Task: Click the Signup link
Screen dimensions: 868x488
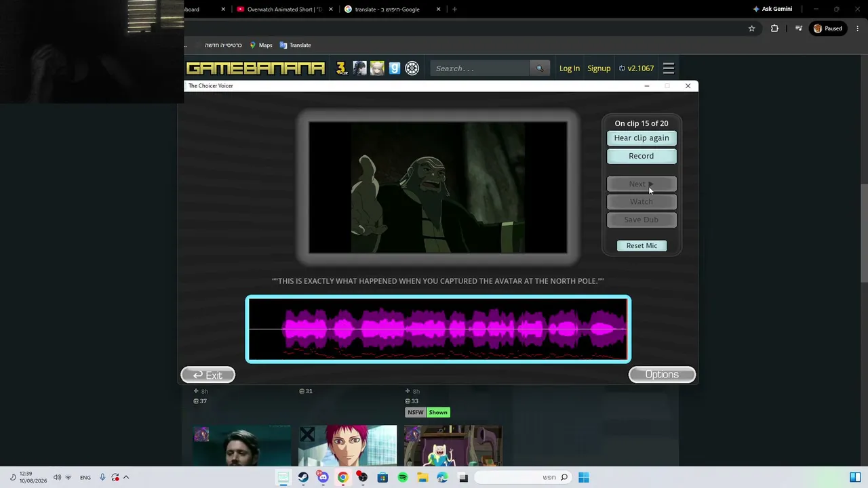Action: pyautogui.click(x=599, y=68)
